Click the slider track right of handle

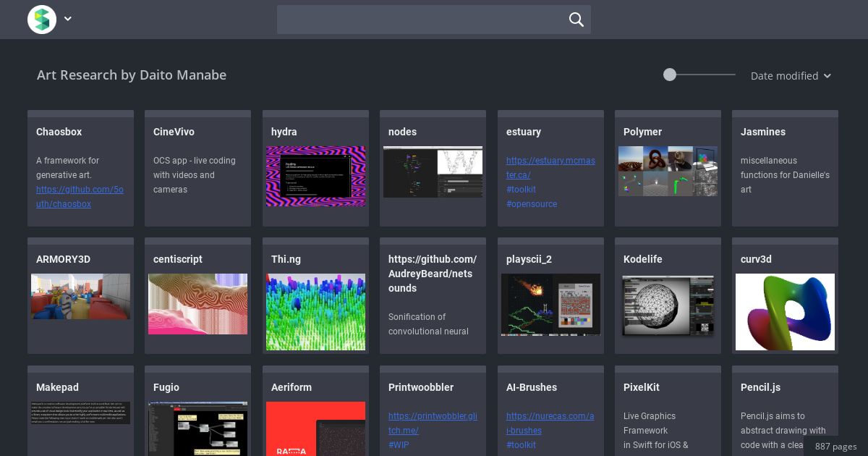click(705, 75)
